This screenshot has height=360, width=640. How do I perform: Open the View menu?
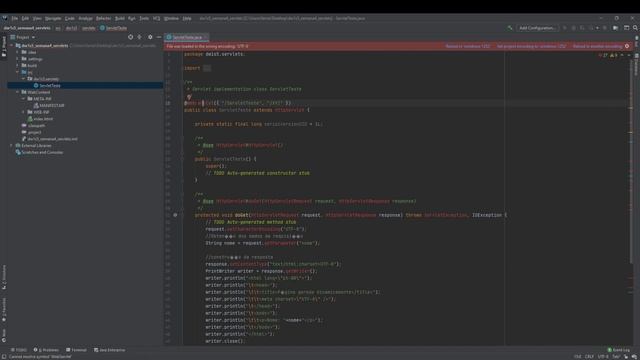tap(37, 18)
